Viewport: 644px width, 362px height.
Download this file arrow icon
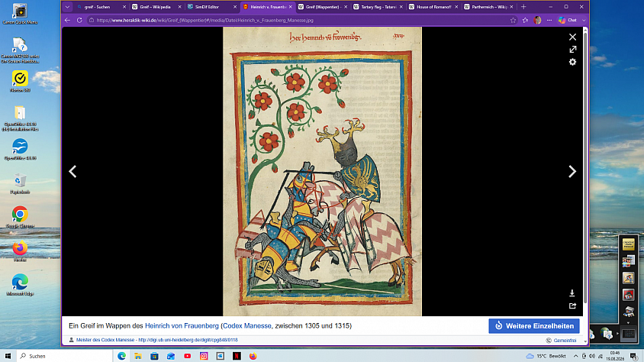click(x=572, y=293)
